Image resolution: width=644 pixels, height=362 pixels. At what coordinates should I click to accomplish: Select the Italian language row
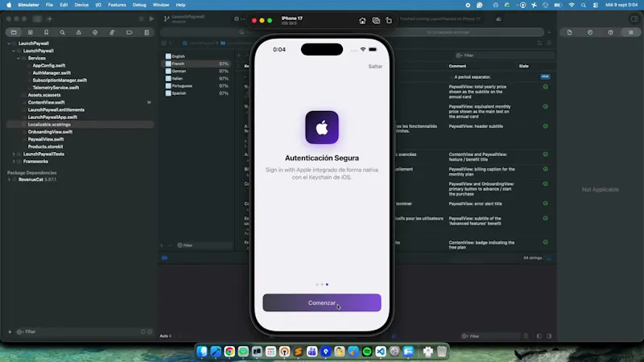coord(197,78)
